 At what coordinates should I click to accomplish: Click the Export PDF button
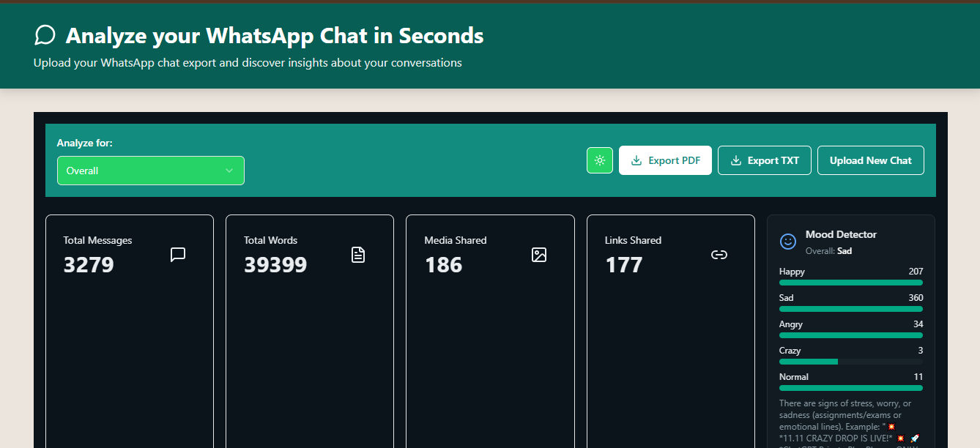665,160
